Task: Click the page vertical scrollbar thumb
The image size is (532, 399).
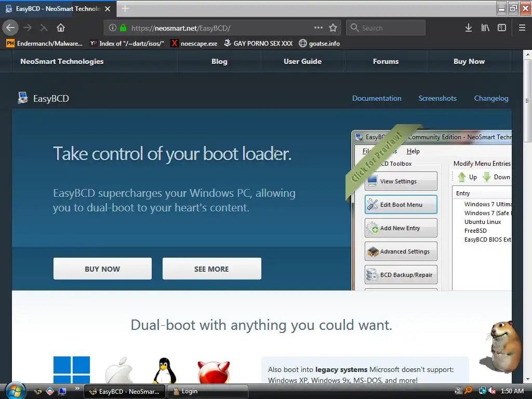Action: tap(528, 101)
